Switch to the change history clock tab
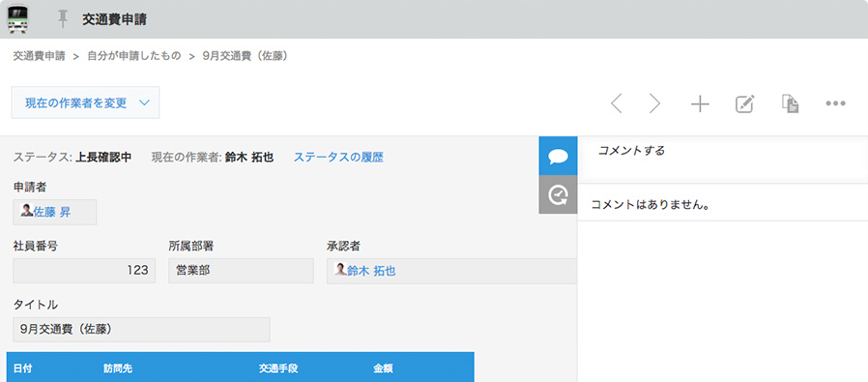Viewport: 868px width, 382px height. 558,195
